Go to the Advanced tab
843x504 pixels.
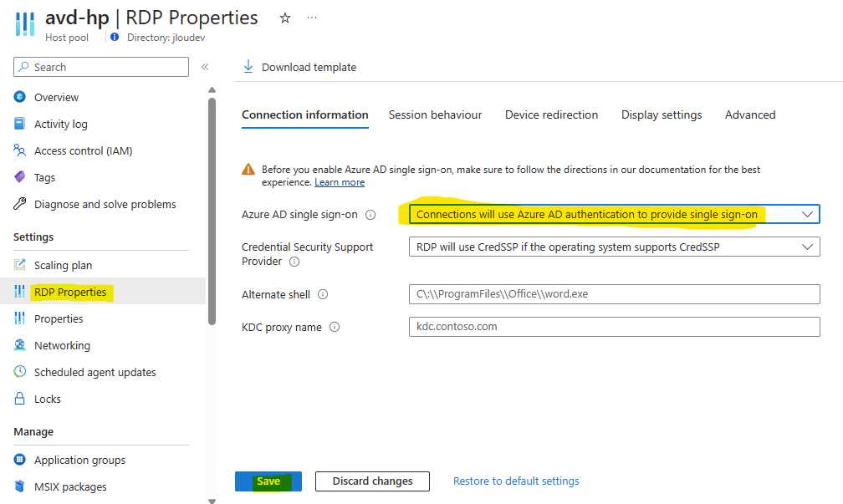point(750,115)
